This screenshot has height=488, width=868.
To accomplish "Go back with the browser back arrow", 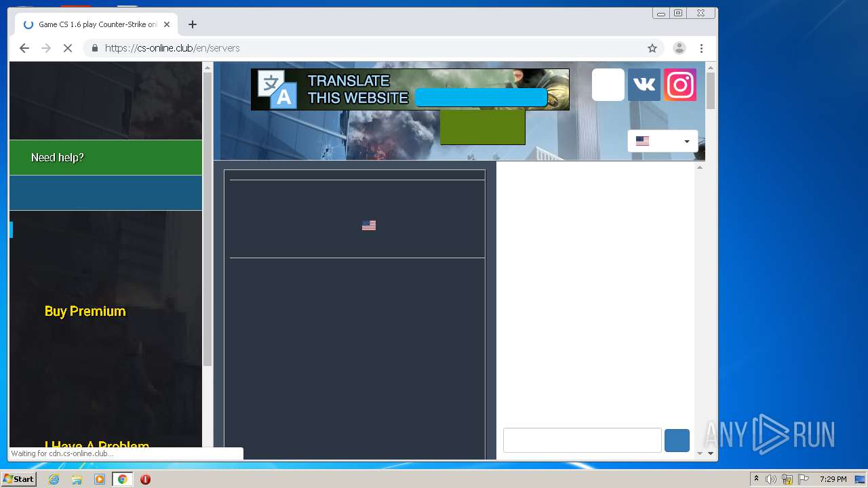I will pos(24,48).
